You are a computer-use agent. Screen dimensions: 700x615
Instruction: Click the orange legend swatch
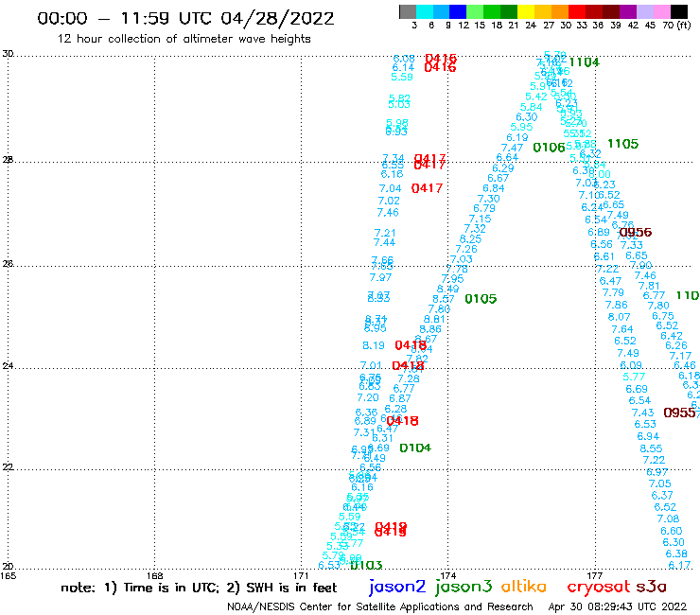[x=560, y=11]
